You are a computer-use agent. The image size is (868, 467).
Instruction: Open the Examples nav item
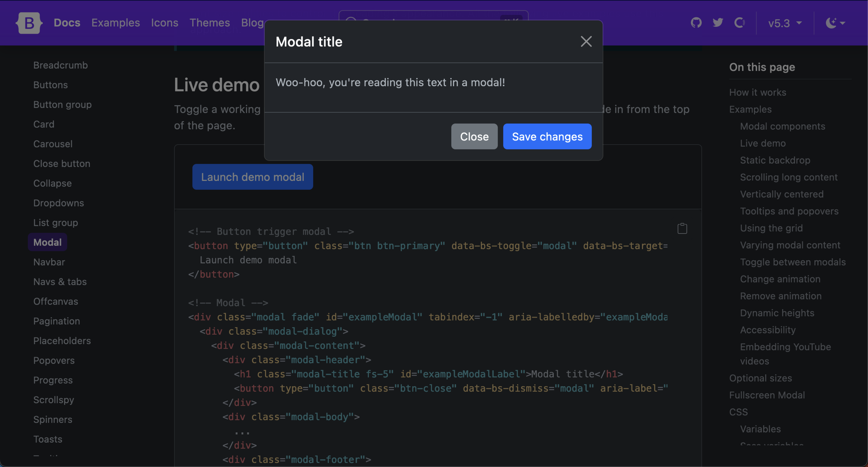[x=116, y=23]
